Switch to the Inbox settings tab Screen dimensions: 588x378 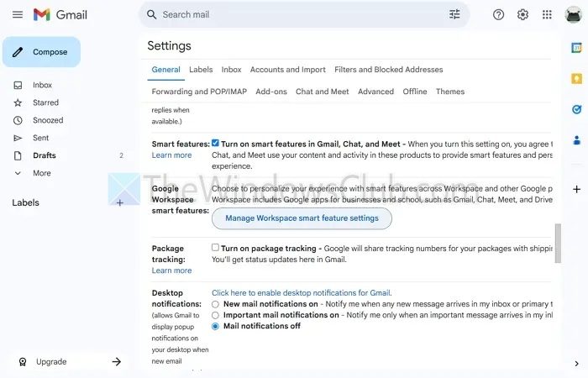click(x=231, y=70)
